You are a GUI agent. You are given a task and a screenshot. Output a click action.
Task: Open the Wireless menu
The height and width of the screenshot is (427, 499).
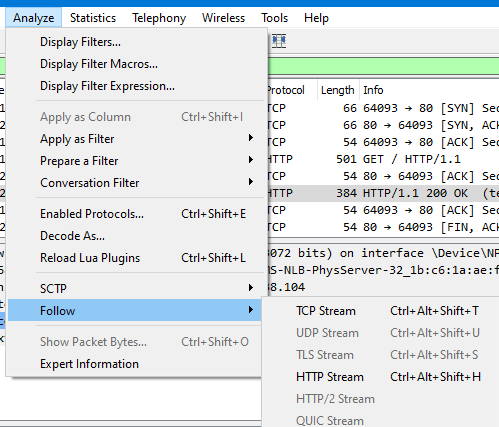click(x=223, y=18)
